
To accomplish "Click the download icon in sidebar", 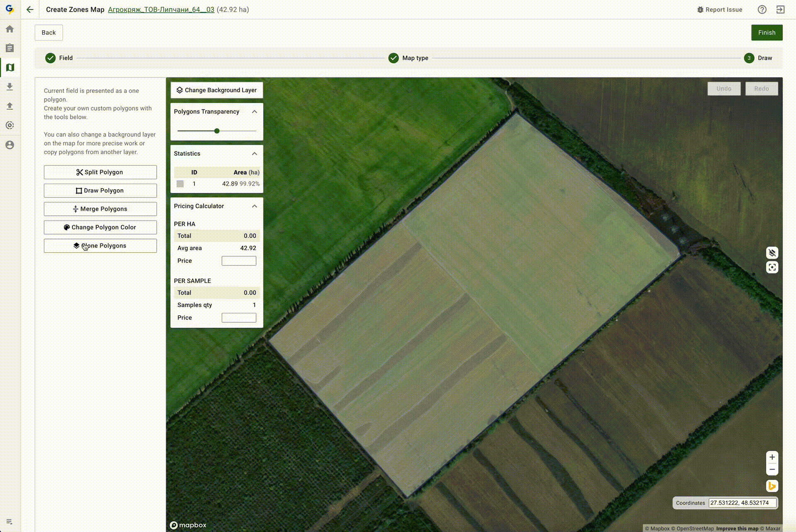I will click(10, 87).
